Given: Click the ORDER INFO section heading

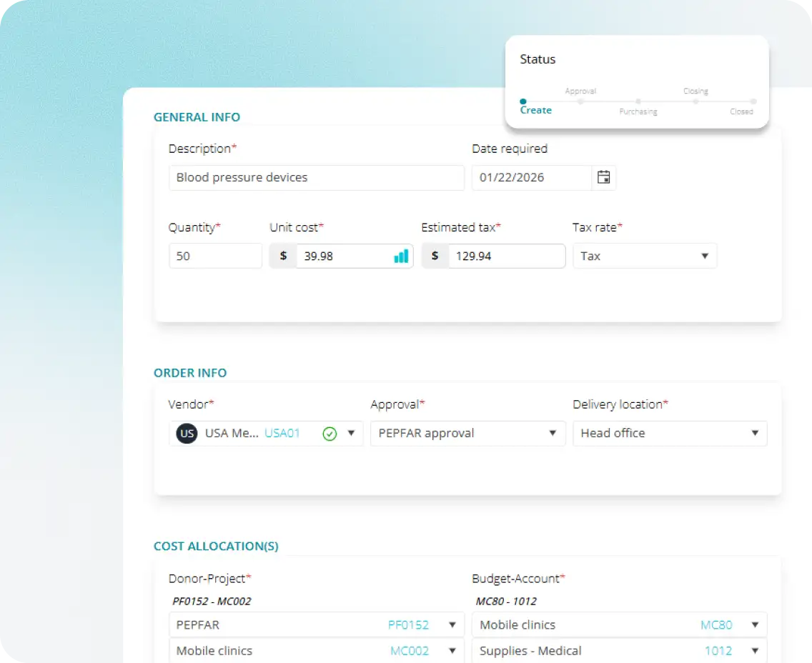Looking at the screenshot, I should 190,373.
